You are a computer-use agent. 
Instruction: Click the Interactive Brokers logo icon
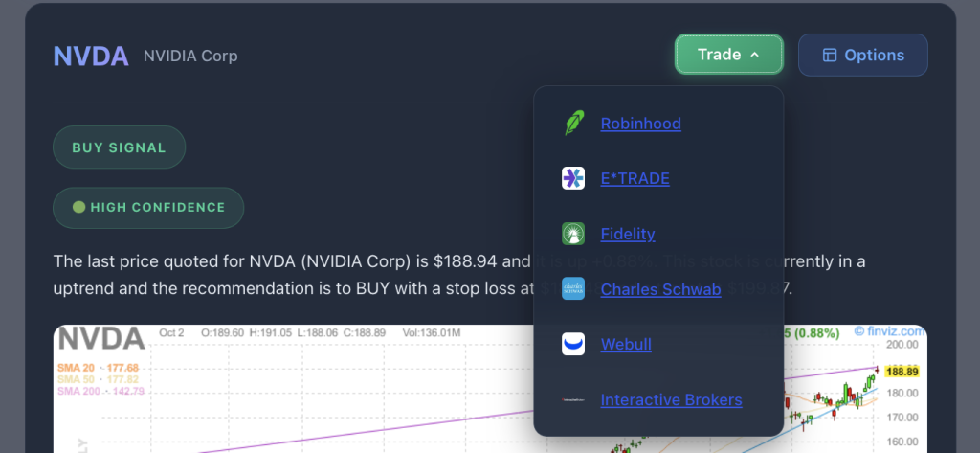coord(573,400)
